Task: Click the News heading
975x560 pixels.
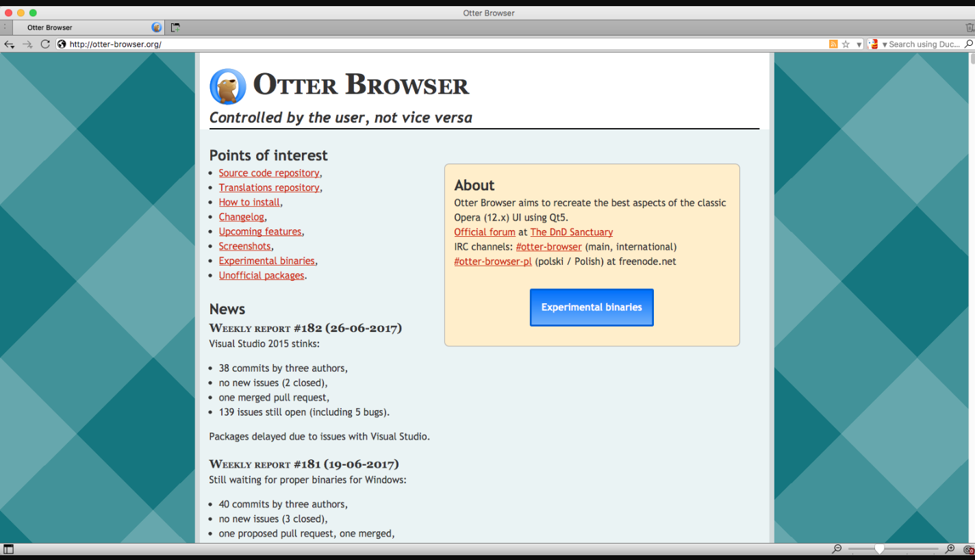Action: [227, 309]
